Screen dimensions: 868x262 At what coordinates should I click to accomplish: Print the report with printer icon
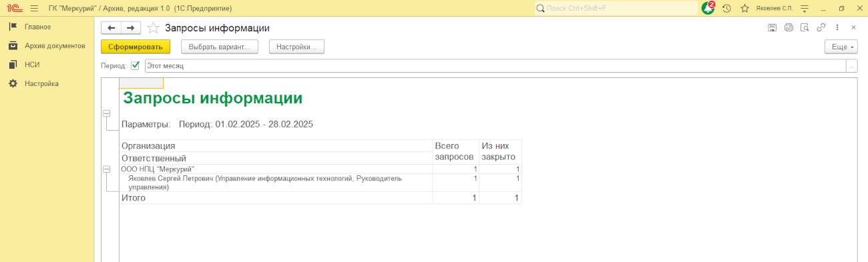pos(789,27)
